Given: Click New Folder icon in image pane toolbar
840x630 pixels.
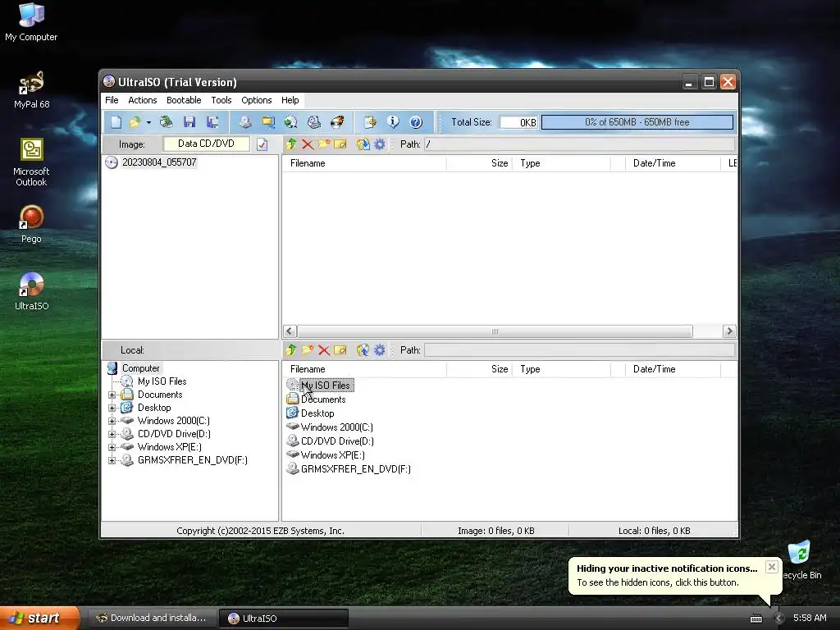Looking at the screenshot, I should click(323, 144).
